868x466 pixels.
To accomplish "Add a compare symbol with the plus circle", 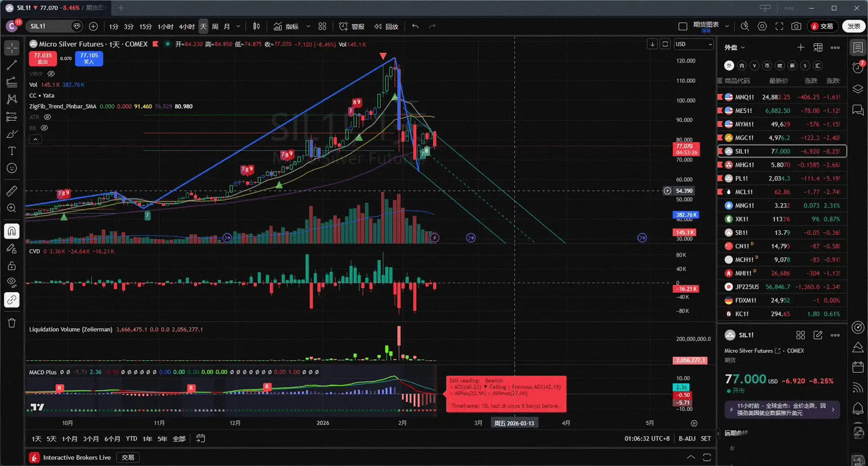I will [x=94, y=26].
